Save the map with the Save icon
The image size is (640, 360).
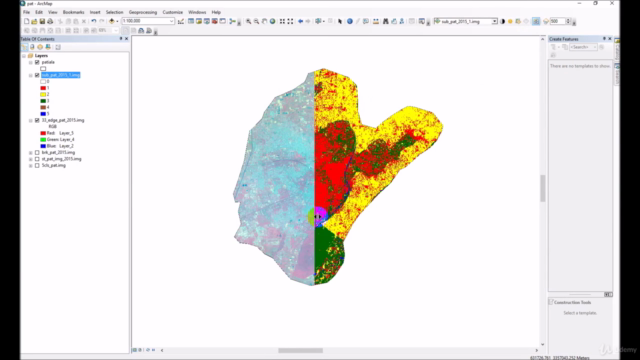pyautogui.click(x=42, y=21)
